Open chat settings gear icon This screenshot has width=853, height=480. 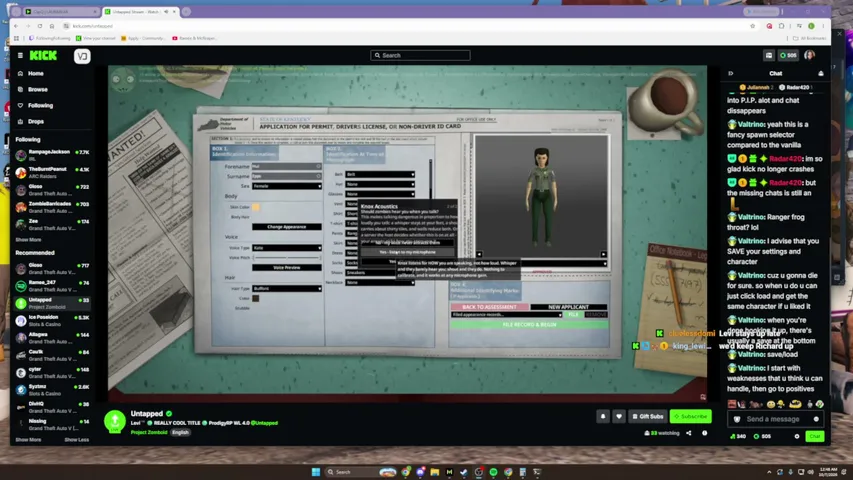pos(797,436)
